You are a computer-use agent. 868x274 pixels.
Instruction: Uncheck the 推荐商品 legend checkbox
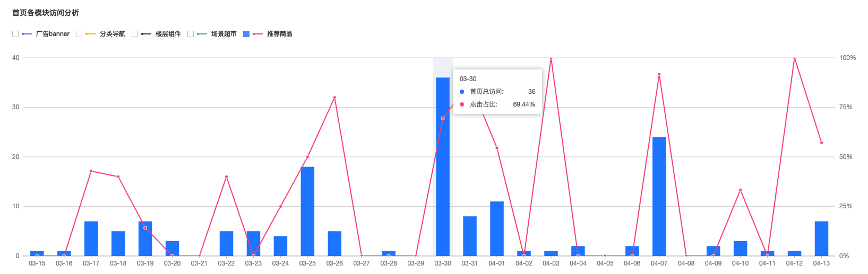click(x=246, y=34)
